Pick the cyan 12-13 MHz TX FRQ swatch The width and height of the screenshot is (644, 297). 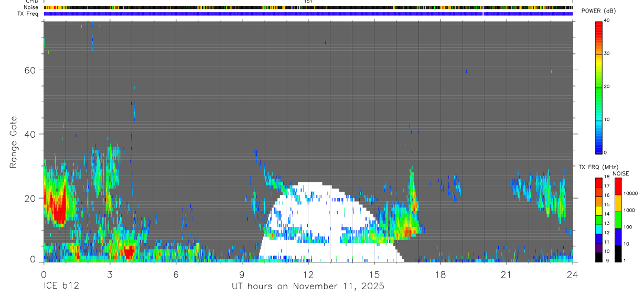pos(600,229)
